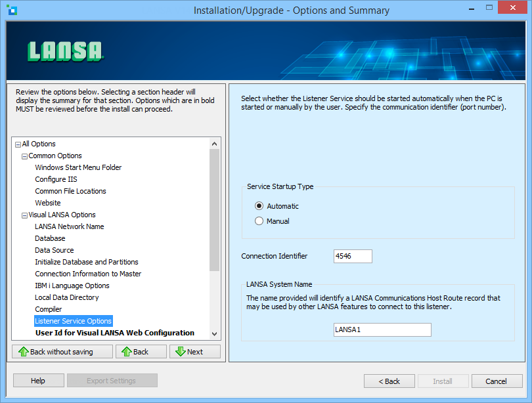Select Listener Service Options item
The image size is (532, 403).
pyautogui.click(x=74, y=321)
